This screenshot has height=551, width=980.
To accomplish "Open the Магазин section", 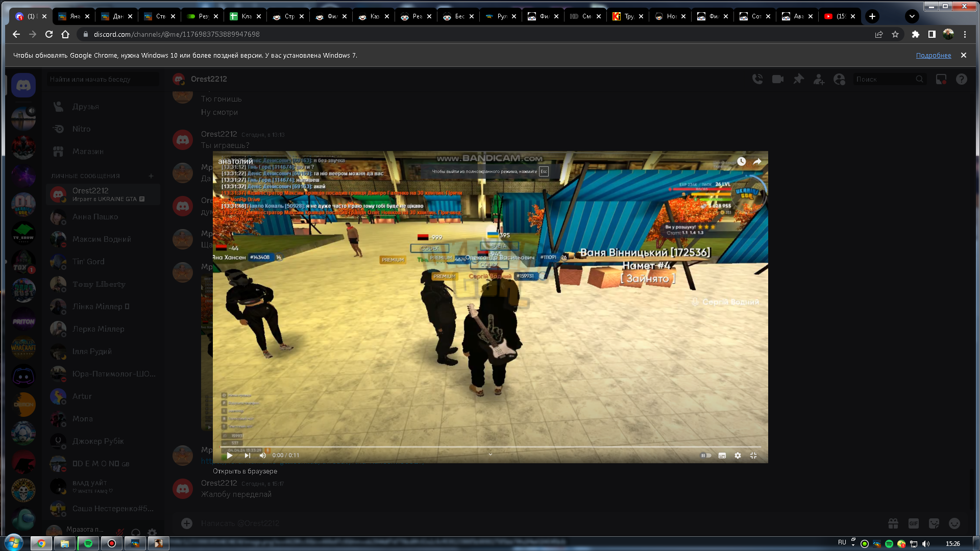I will point(102,152).
